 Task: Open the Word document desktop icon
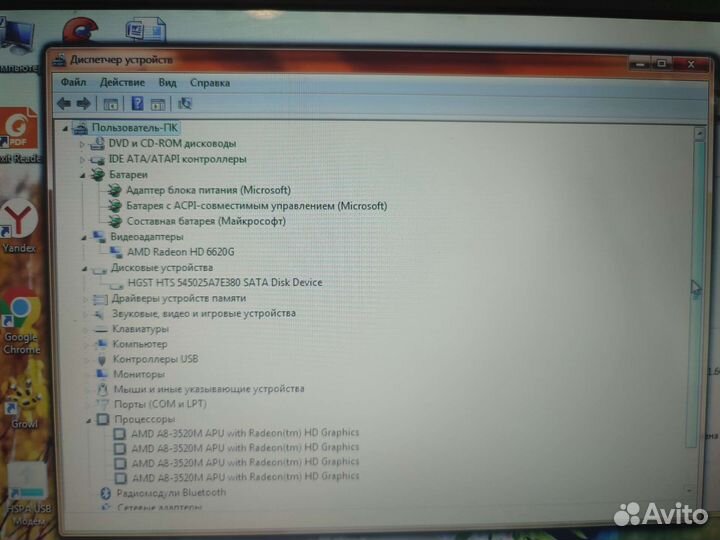click(x=146, y=29)
